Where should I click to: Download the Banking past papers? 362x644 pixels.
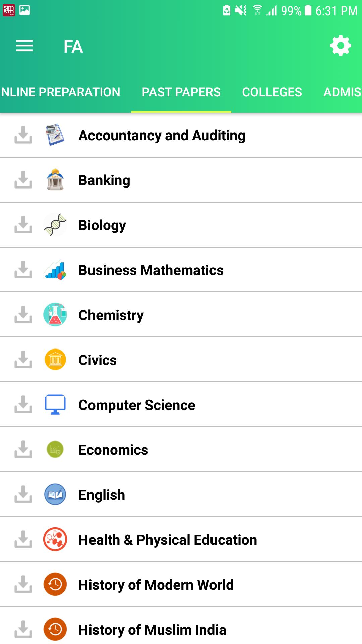point(23,180)
